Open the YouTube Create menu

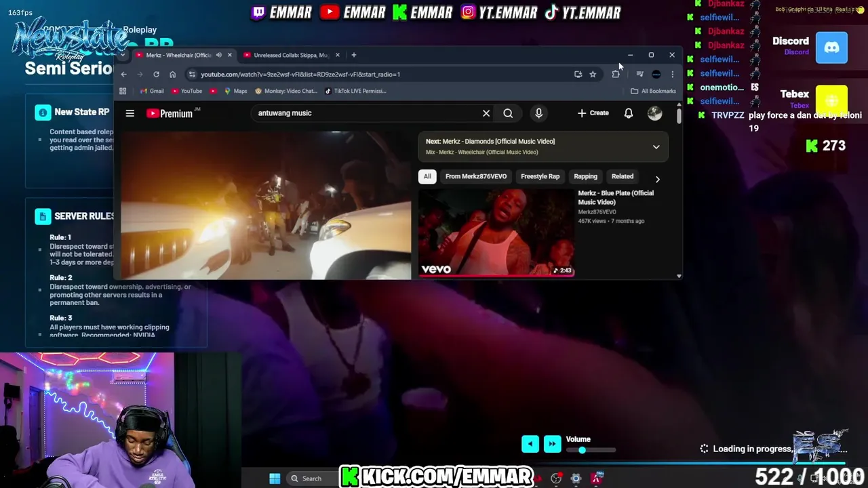pos(593,113)
